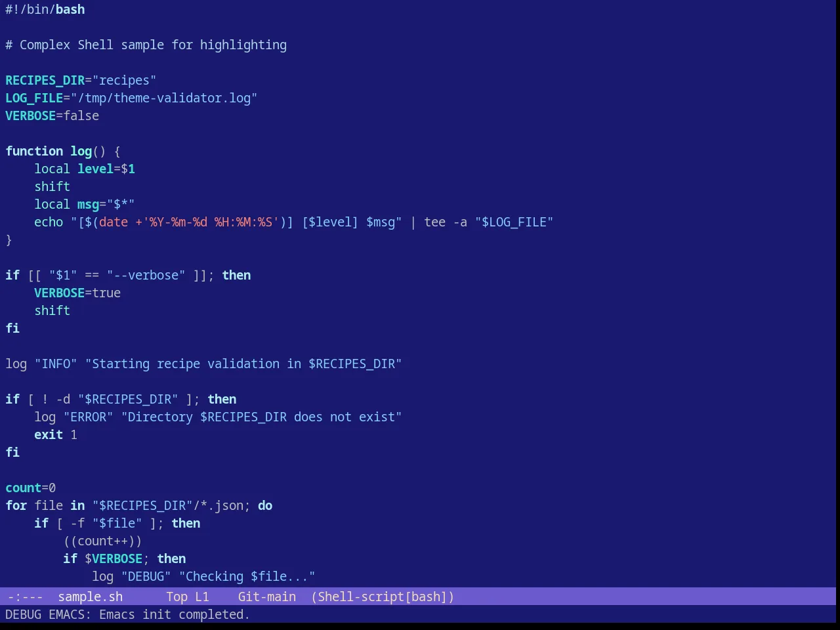Click the Git-main indicator in mode line
Screen dimensions: 840x630
click(267, 597)
